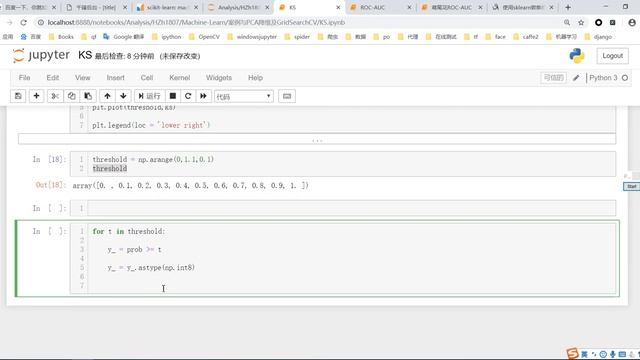Open the windowsjupyter bookmark folder

(252, 37)
